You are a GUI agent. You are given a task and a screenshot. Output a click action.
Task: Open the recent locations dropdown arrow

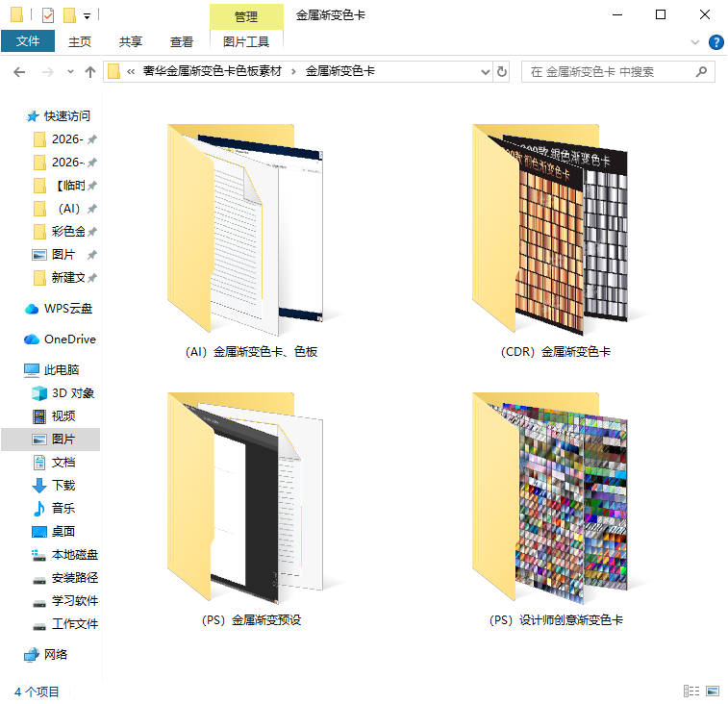(x=70, y=72)
